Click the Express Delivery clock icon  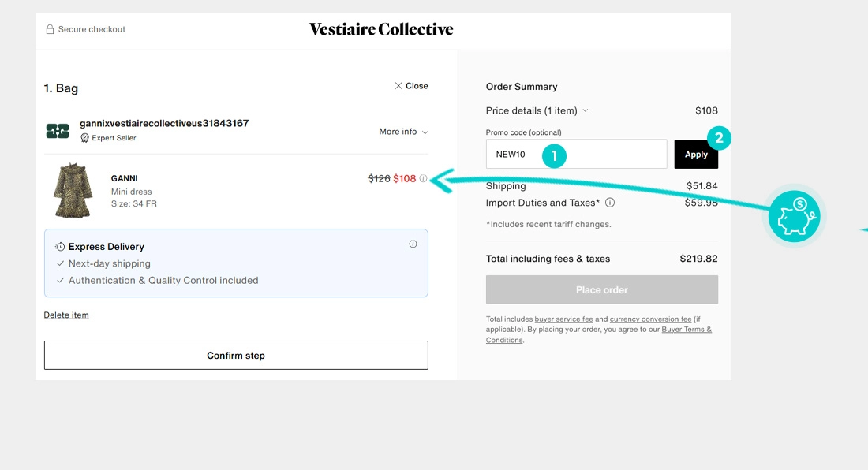[x=60, y=247]
